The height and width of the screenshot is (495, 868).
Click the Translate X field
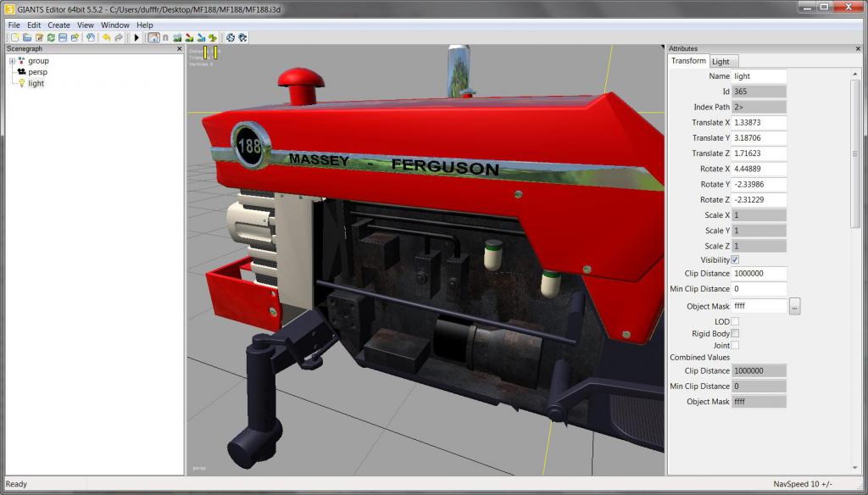[759, 122]
